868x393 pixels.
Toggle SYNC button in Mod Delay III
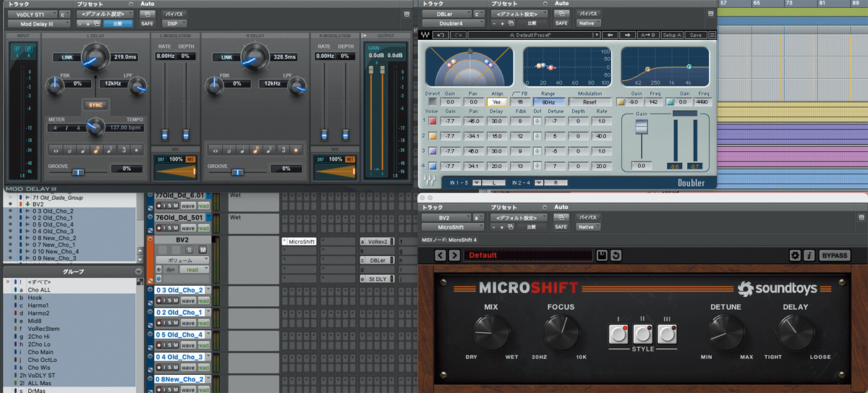click(96, 105)
